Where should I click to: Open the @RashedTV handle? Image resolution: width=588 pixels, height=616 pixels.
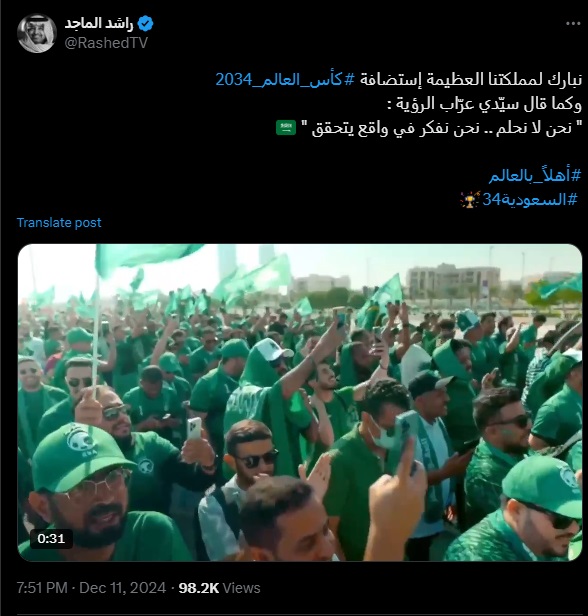point(106,43)
